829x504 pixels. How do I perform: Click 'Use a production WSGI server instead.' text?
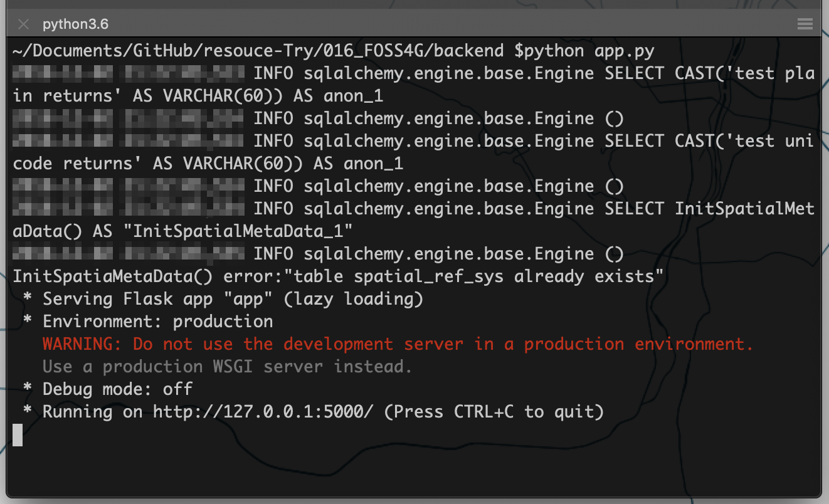point(228,367)
